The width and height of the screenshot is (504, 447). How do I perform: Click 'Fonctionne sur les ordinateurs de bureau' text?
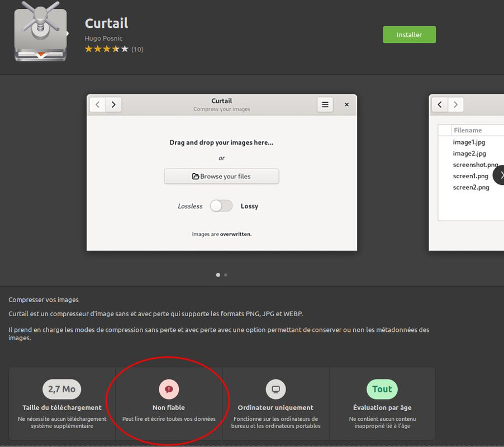click(276, 422)
